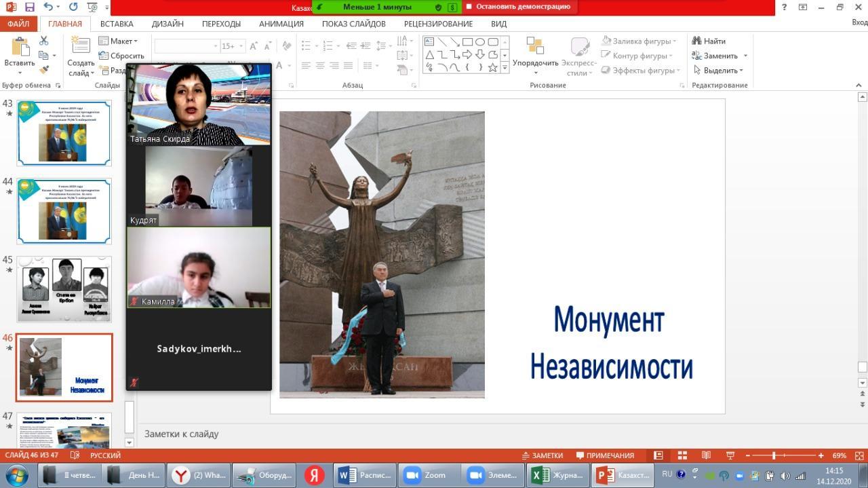
Task: Toggle the ЗАМЕТКИ notes pane
Action: [x=542, y=455]
